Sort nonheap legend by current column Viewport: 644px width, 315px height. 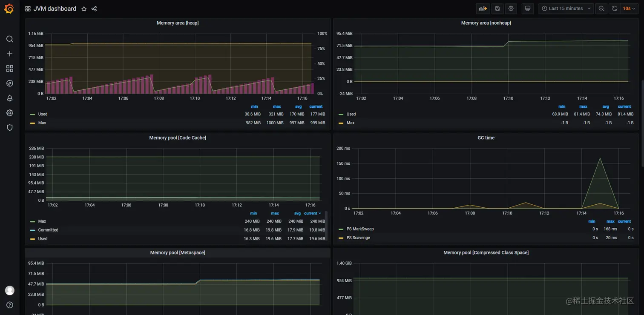624,107
